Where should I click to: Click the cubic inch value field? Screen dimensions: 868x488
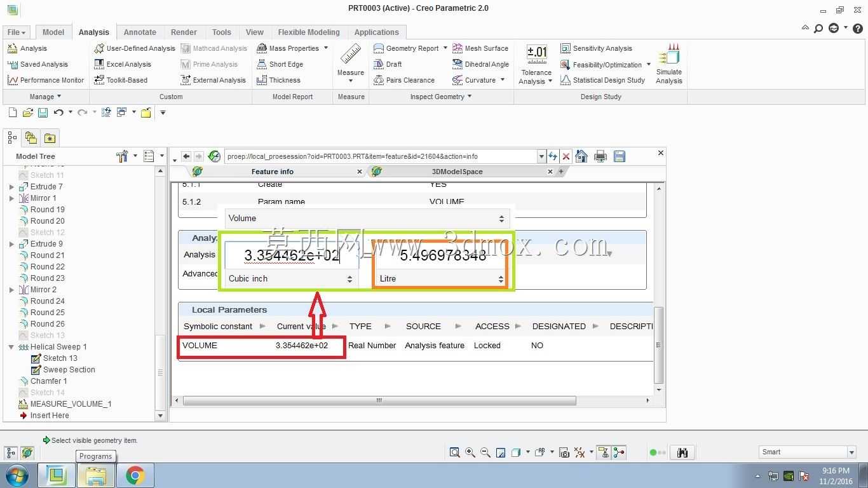click(x=292, y=255)
